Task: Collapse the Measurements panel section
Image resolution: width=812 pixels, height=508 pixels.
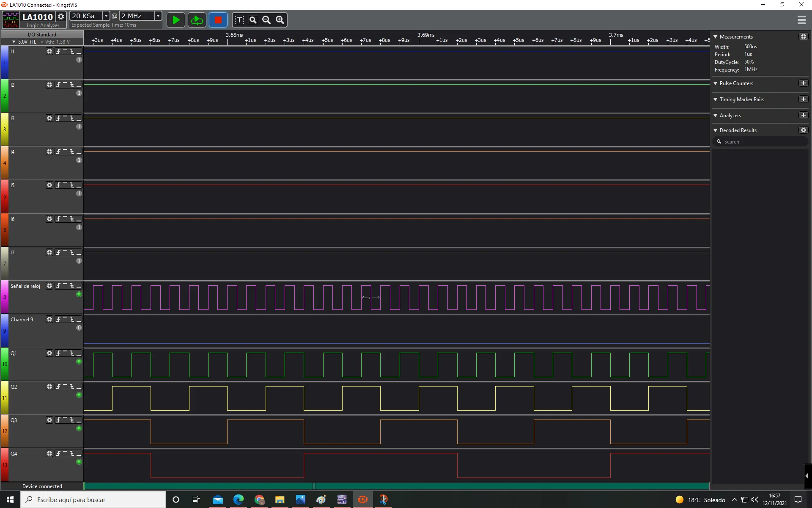Action: [x=716, y=37]
